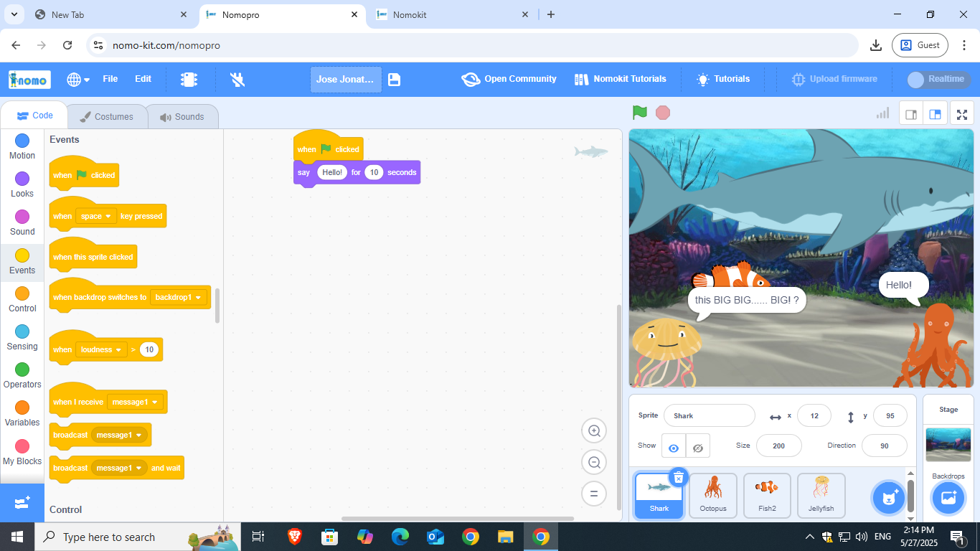Click the Size field 200
The height and width of the screenshot is (551, 980).
(x=778, y=446)
